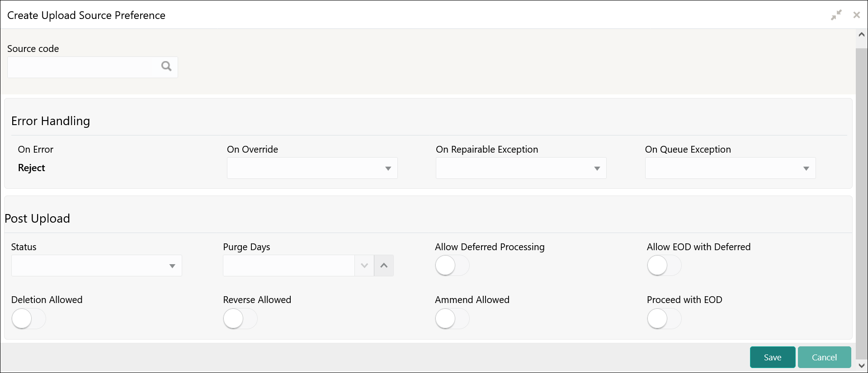The image size is (868, 373).
Task: Enable Allow Deferred Processing toggle
Action: tap(452, 266)
